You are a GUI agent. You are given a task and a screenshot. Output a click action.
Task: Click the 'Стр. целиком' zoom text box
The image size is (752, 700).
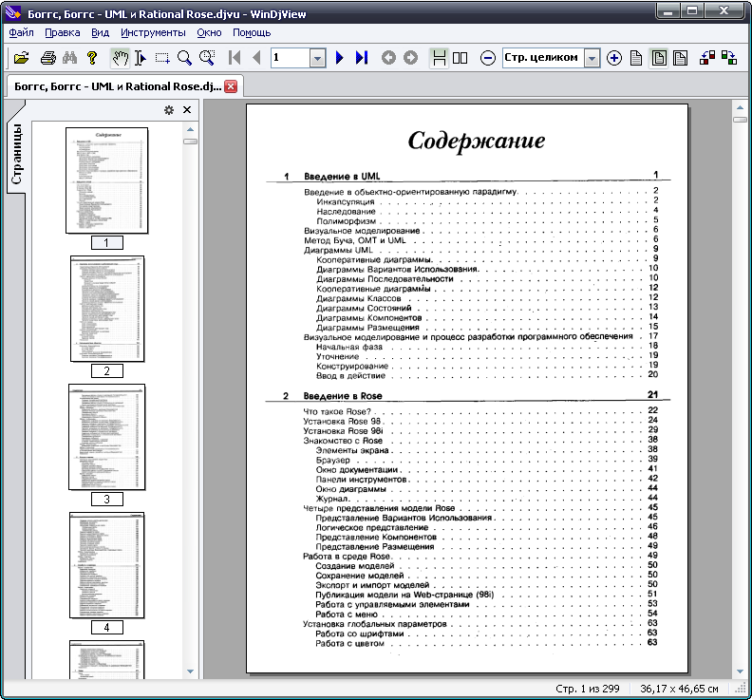point(543,58)
